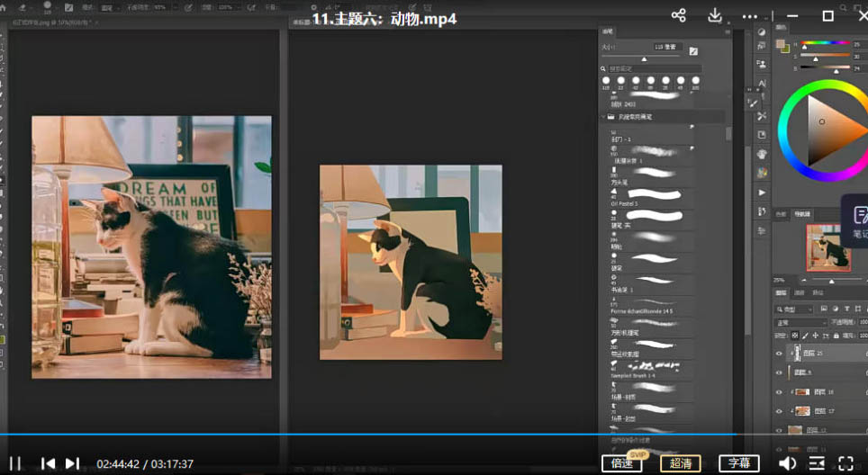This screenshot has width=868, height=475.
Task: Switch to the 导航器 navigator tab
Action: coord(802,214)
